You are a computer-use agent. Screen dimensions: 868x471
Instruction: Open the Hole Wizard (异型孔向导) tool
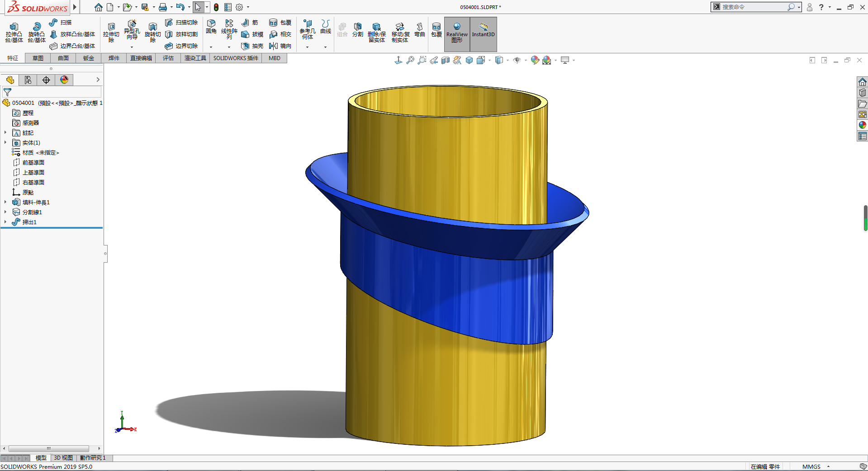pos(132,30)
